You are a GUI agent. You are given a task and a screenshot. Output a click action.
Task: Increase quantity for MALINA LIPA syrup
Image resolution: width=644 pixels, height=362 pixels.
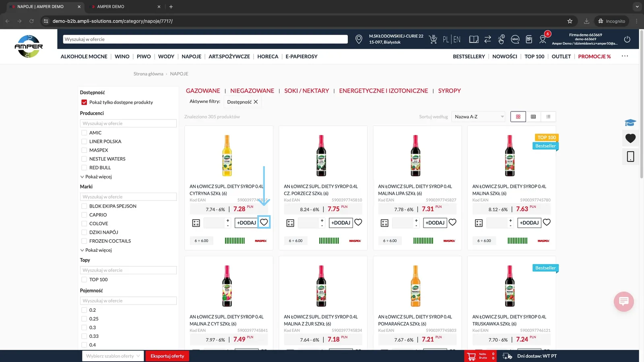(x=416, y=220)
